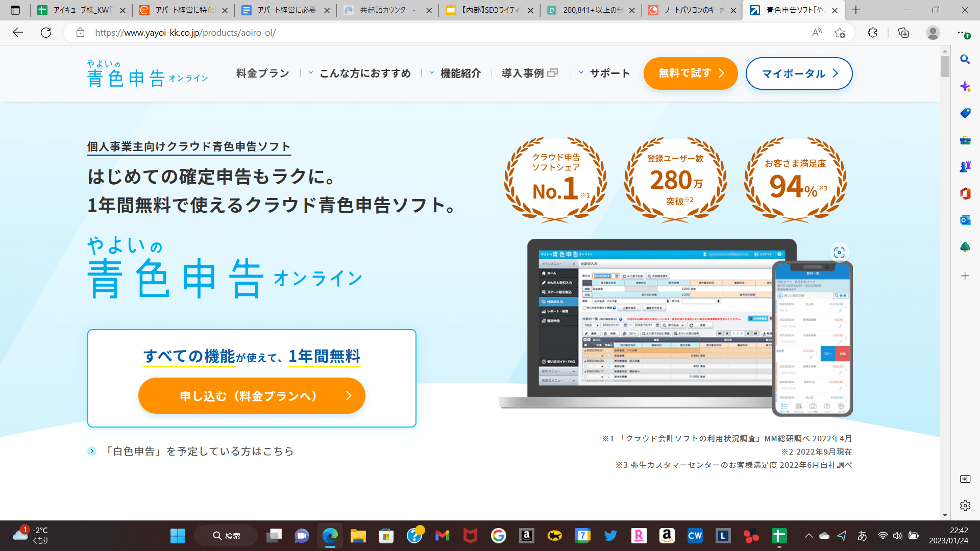The height and width of the screenshot is (551, 980).
Task: Click the browser refresh icon
Action: tap(46, 33)
